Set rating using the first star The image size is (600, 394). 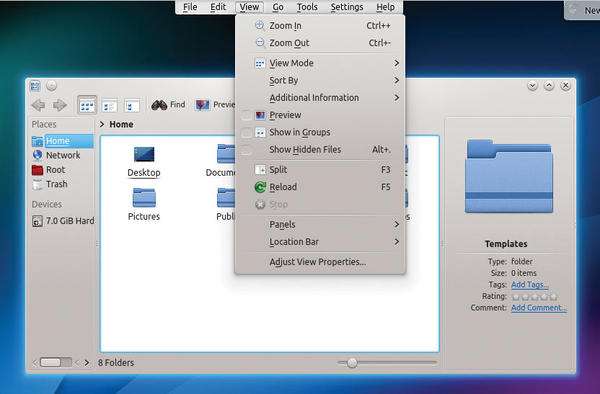coord(516,296)
